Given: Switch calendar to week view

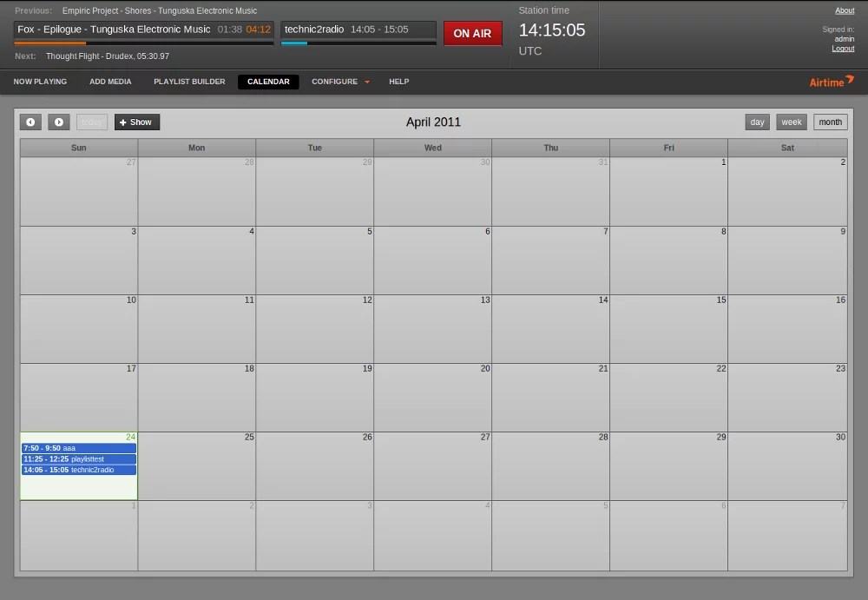Looking at the screenshot, I should [792, 122].
